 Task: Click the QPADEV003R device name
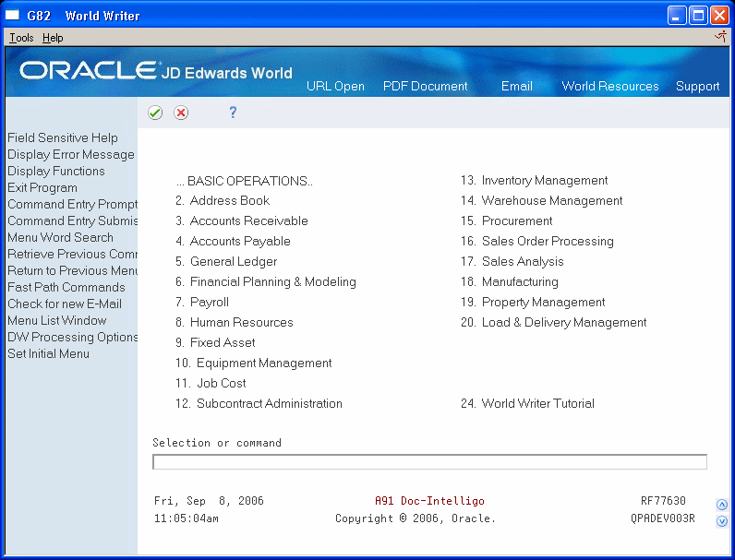coord(662,518)
